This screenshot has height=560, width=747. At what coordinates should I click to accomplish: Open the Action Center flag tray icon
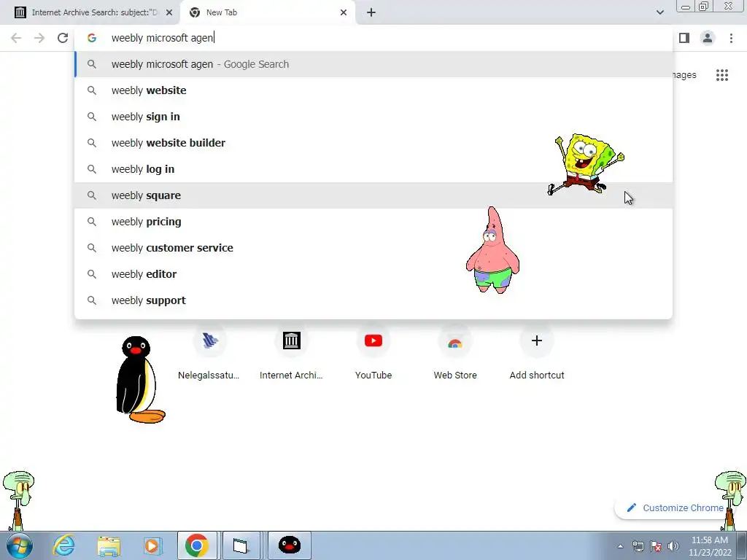(656, 546)
